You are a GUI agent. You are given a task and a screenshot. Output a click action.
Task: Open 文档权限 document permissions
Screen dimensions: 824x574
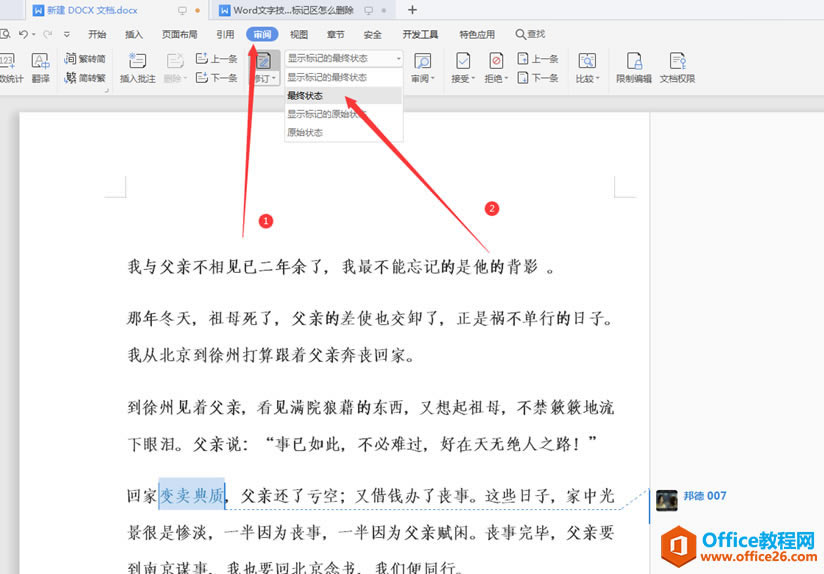[x=677, y=67]
